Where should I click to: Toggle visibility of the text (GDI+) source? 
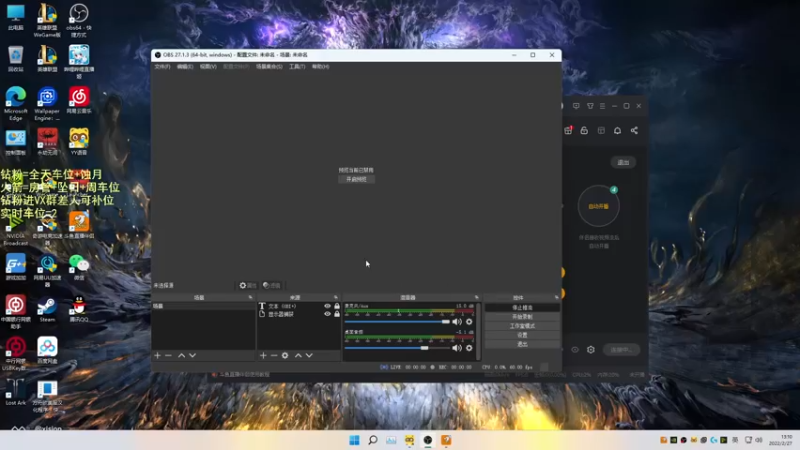(328, 306)
